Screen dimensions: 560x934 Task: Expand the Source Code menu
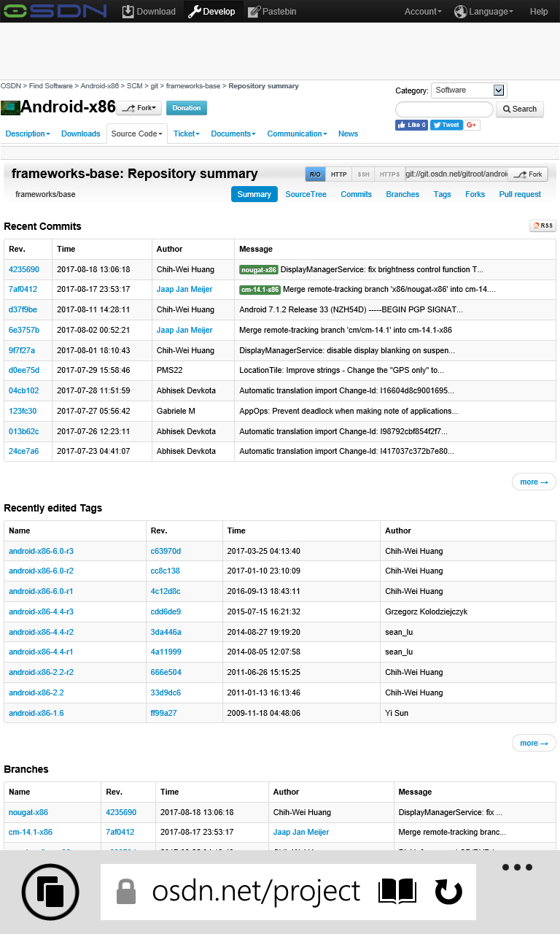[137, 134]
